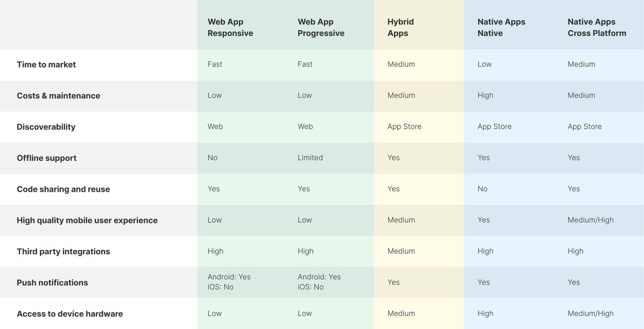This screenshot has height=329, width=644.
Task: Select the No cell for Native code sharing
Action: pos(483,189)
